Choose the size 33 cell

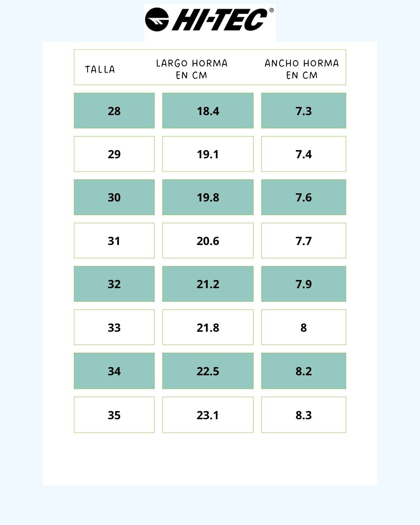114,327
